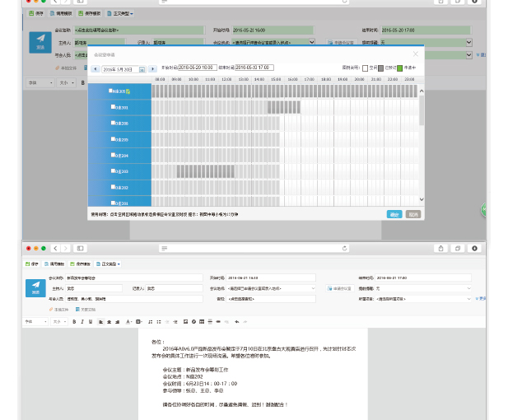Open the body type menu in lower toolbar
The height and width of the screenshot is (420, 508).
pos(110,264)
